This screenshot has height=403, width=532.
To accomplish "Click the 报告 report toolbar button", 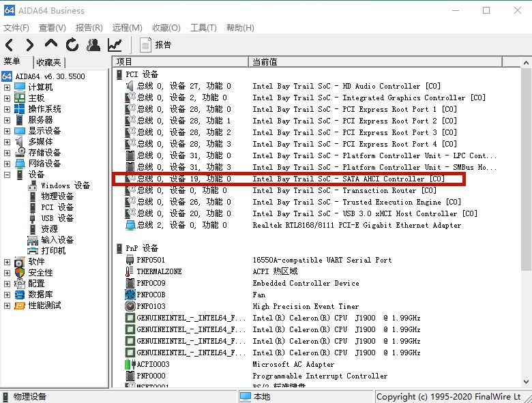I will point(156,45).
